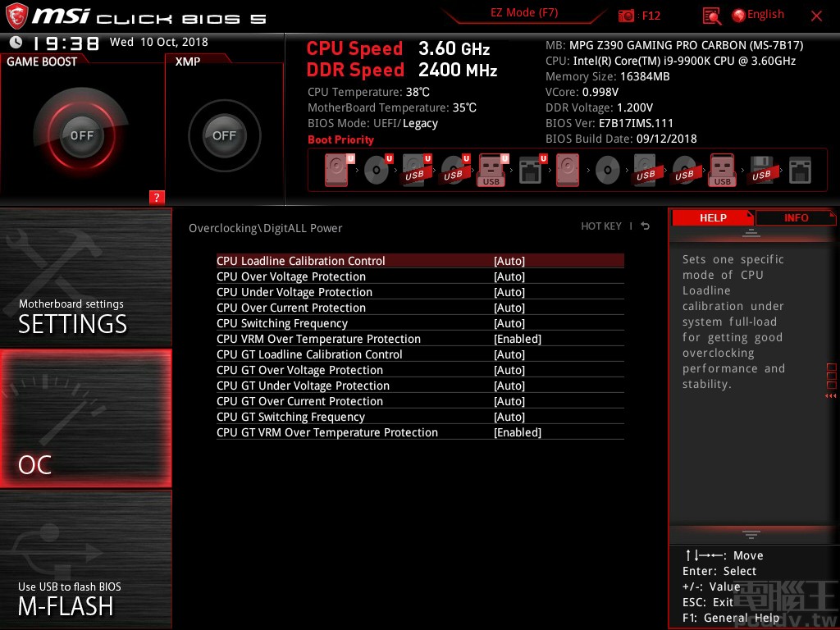Switch to the HELP tab

point(713,217)
